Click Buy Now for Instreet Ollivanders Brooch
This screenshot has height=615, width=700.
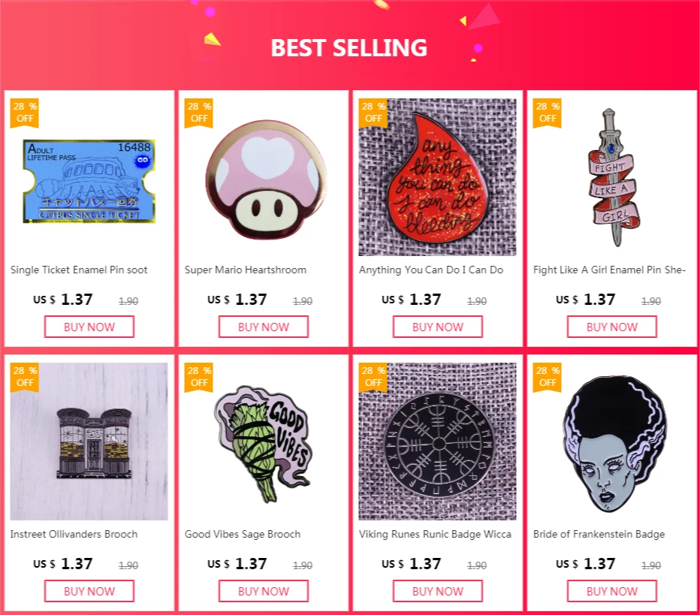pyautogui.click(x=89, y=591)
